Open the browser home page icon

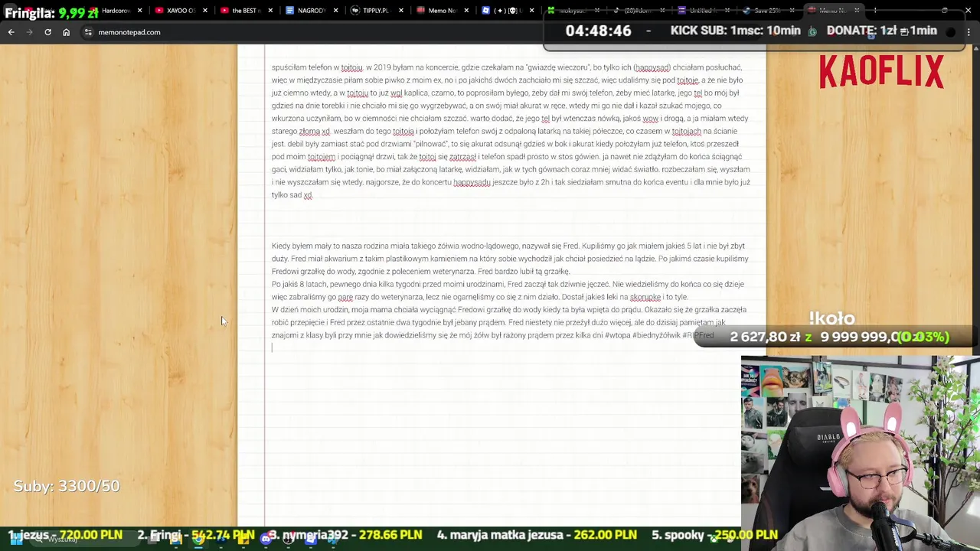coord(66,32)
